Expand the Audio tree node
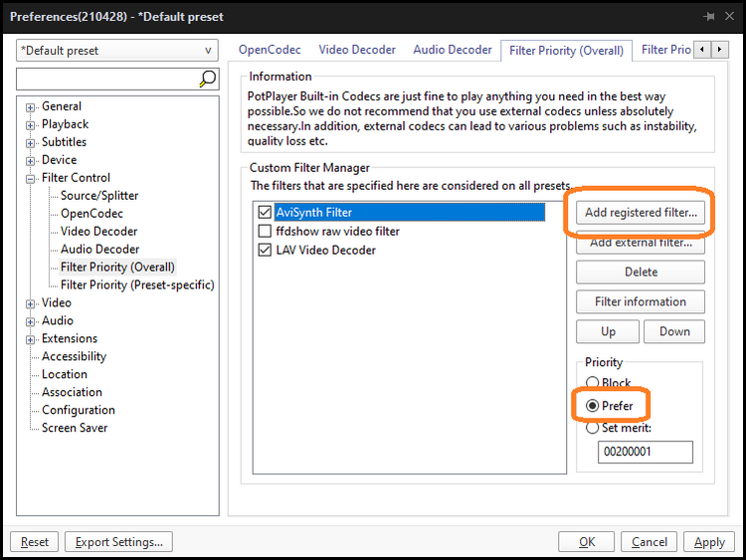The height and width of the screenshot is (560, 746). 31,322
